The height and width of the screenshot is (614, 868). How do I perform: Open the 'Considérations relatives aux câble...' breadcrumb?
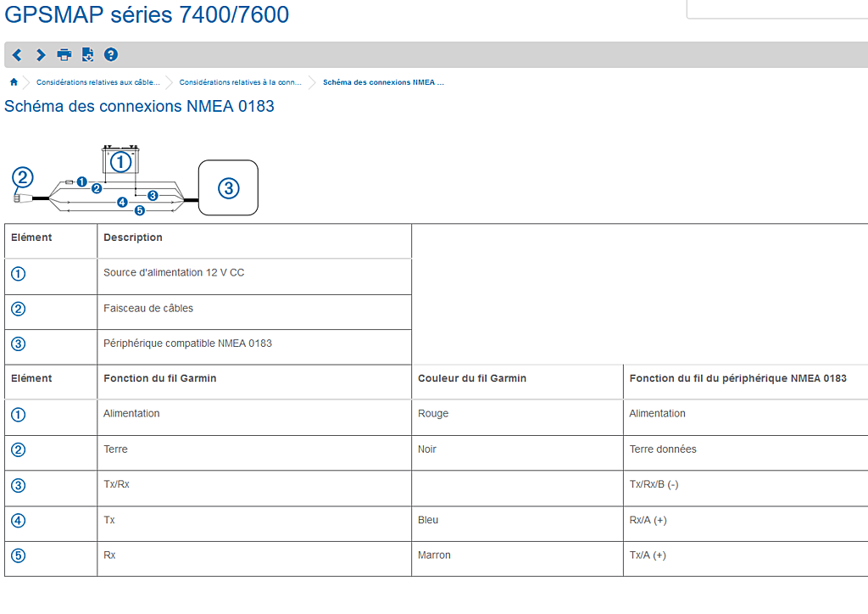click(x=98, y=82)
